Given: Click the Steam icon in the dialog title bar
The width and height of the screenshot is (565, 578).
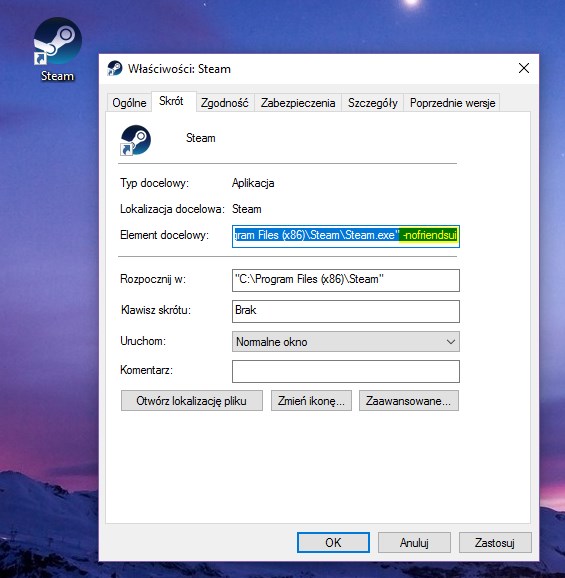Looking at the screenshot, I should 115,69.
